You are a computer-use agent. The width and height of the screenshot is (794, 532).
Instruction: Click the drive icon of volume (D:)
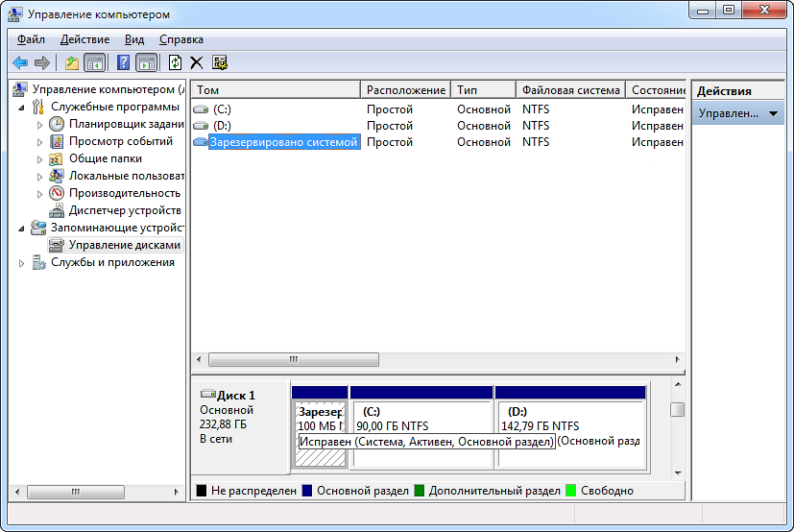201,126
